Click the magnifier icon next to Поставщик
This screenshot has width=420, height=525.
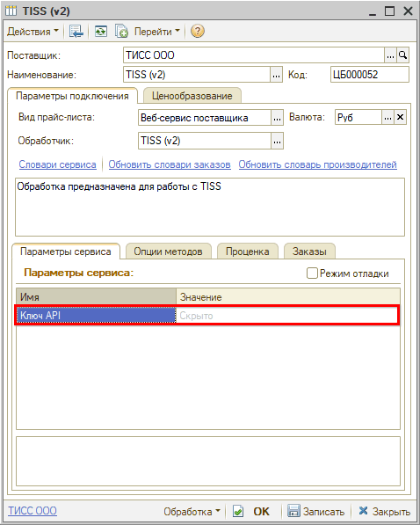[402, 55]
